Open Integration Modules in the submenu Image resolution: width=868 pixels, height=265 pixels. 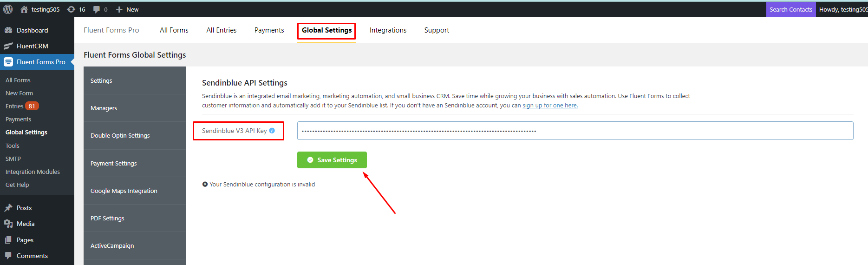pyautogui.click(x=33, y=172)
